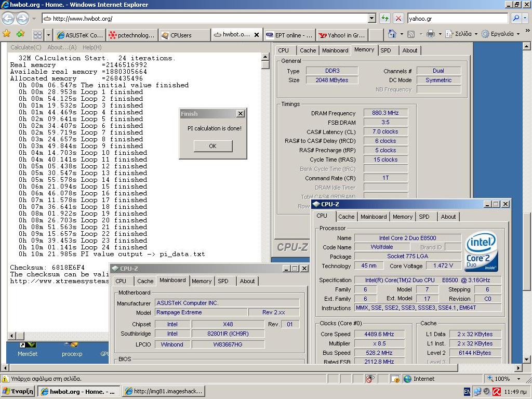Switch to img81.imageshack taskbar window

[x=164, y=392]
